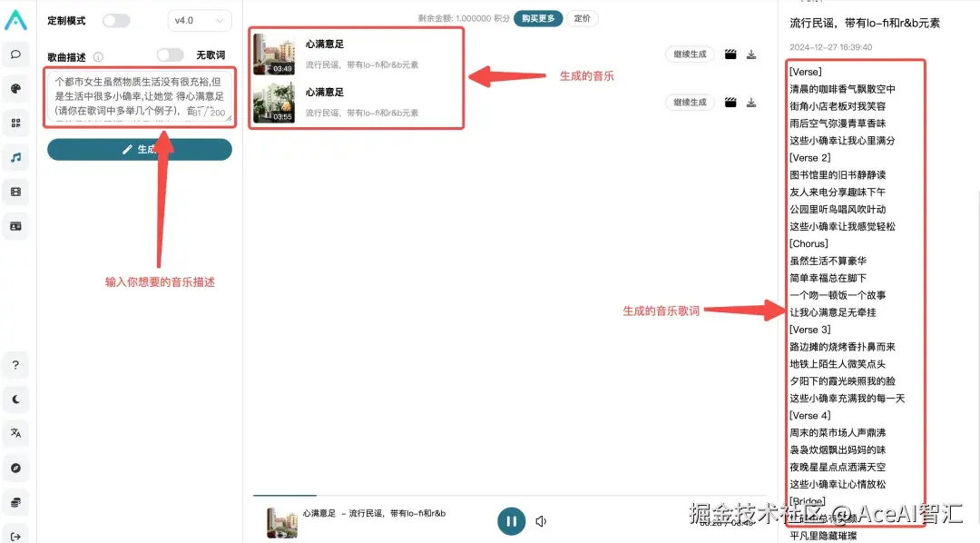Click the translate language icon in sidebar

tap(16, 433)
